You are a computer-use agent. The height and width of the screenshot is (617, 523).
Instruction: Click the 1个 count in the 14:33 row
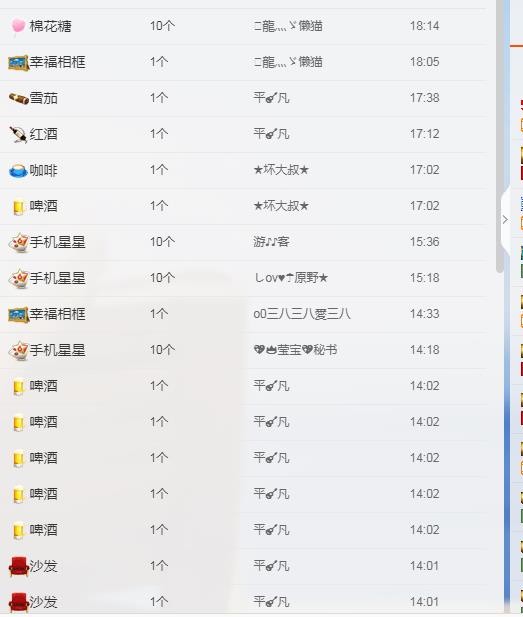pos(159,314)
